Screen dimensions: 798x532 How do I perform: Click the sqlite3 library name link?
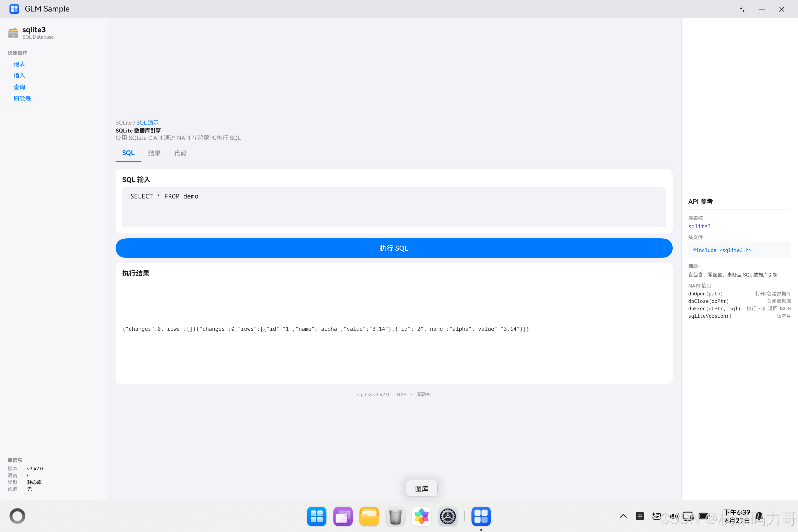(x=699, y=226)
